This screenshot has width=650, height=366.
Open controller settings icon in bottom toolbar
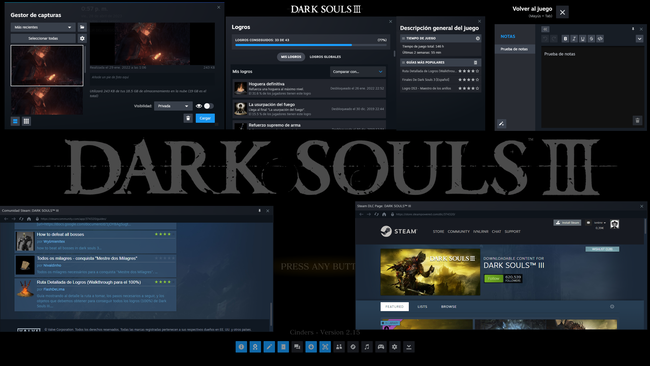[381, 347]
